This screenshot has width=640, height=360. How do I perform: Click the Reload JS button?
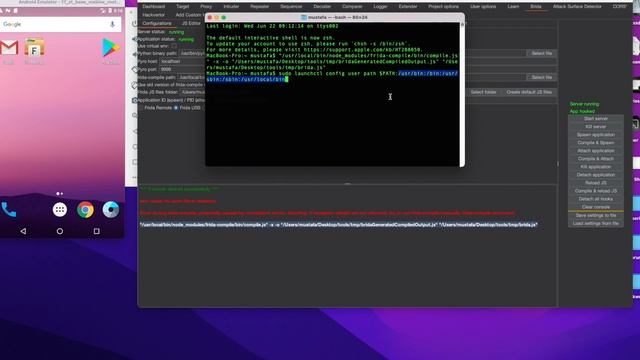596,183
